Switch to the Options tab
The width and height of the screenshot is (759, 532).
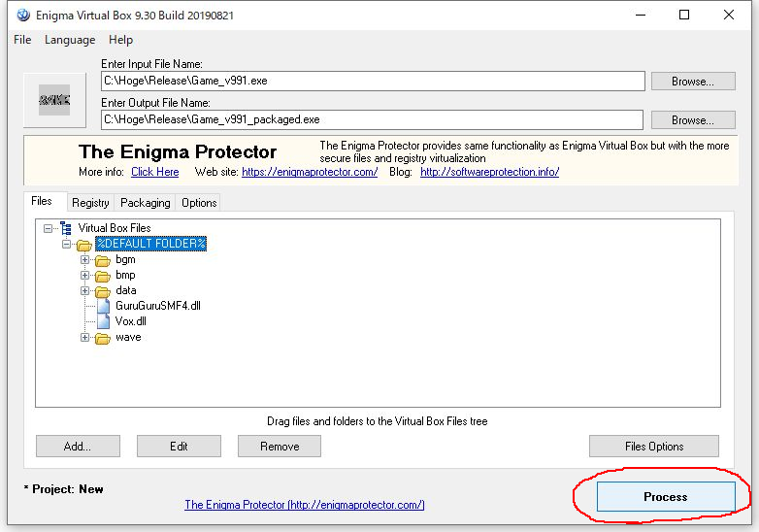pyautogui.click(x=199, y=203)
